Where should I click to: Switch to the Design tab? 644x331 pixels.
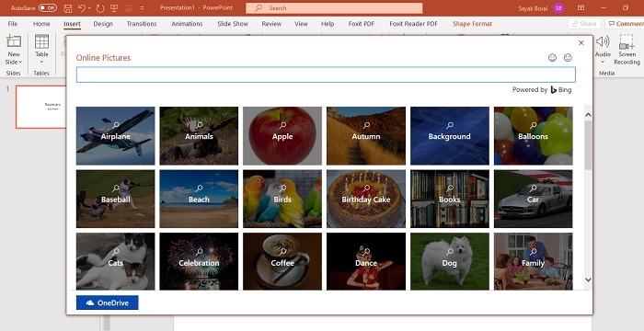(103, 24)
